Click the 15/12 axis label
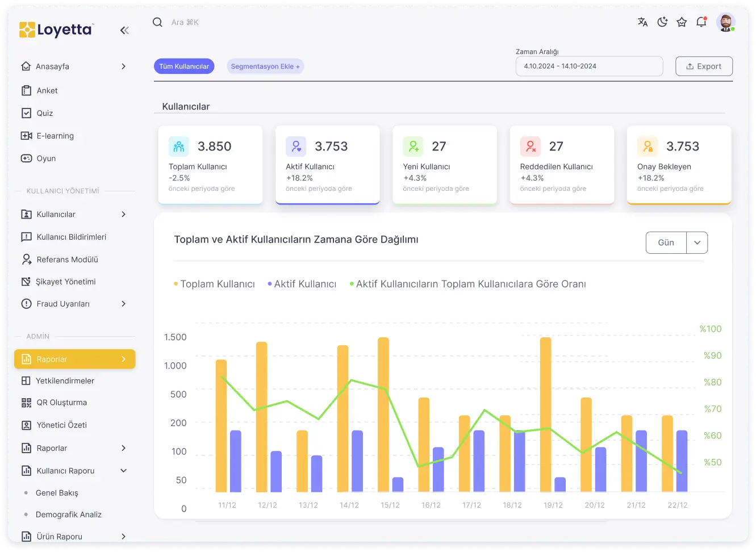The image size is (756, 552). pos(390,505)
